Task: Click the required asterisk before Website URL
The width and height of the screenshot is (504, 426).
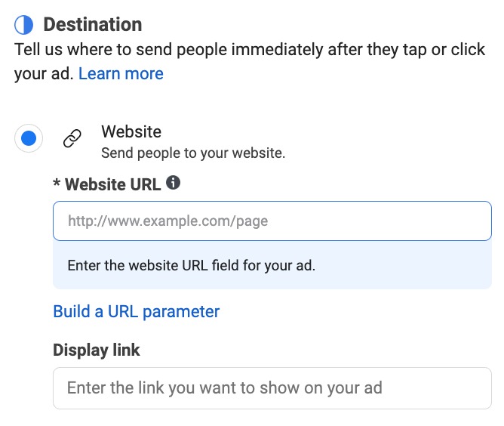Action: pos(57,184)
